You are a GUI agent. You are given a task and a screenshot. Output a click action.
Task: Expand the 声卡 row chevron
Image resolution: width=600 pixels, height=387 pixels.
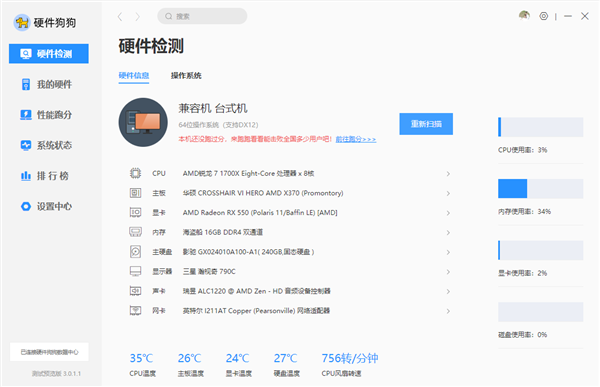click(448, 291)
